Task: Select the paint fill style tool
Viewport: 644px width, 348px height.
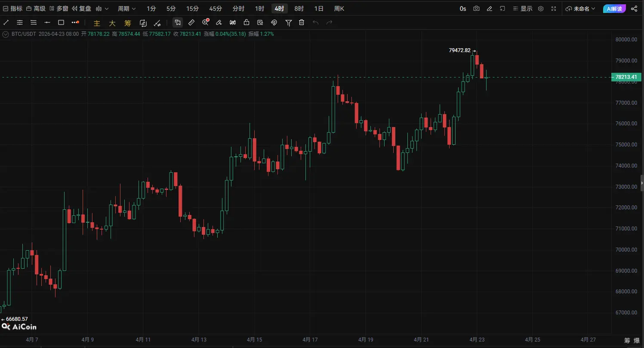Action: (x=219, y=22)
